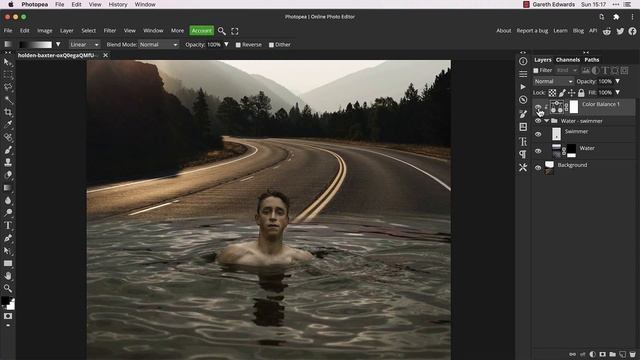
Task: Open the Character panel icon
Action: [x=523, y=141]
